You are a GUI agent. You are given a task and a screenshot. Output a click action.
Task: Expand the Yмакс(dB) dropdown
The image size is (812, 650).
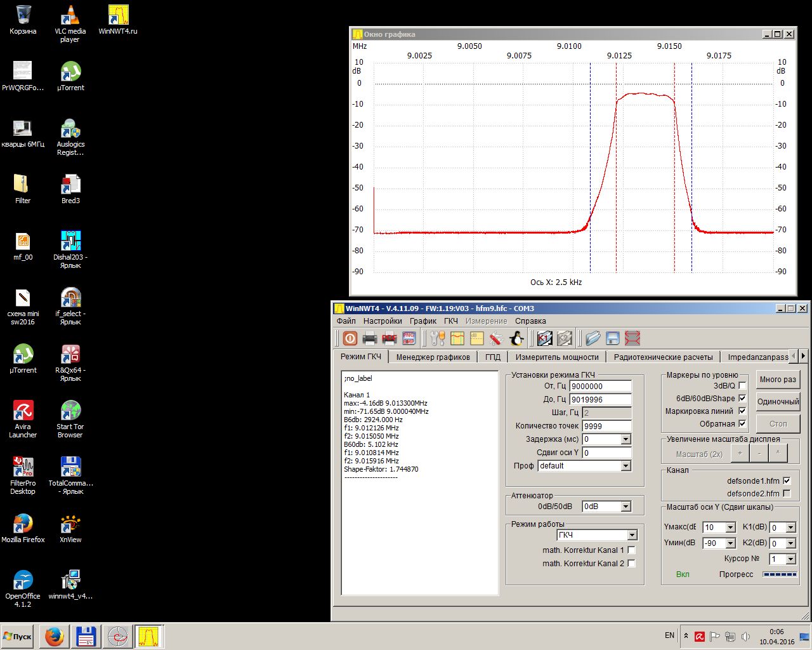click(x=730, y=527)
